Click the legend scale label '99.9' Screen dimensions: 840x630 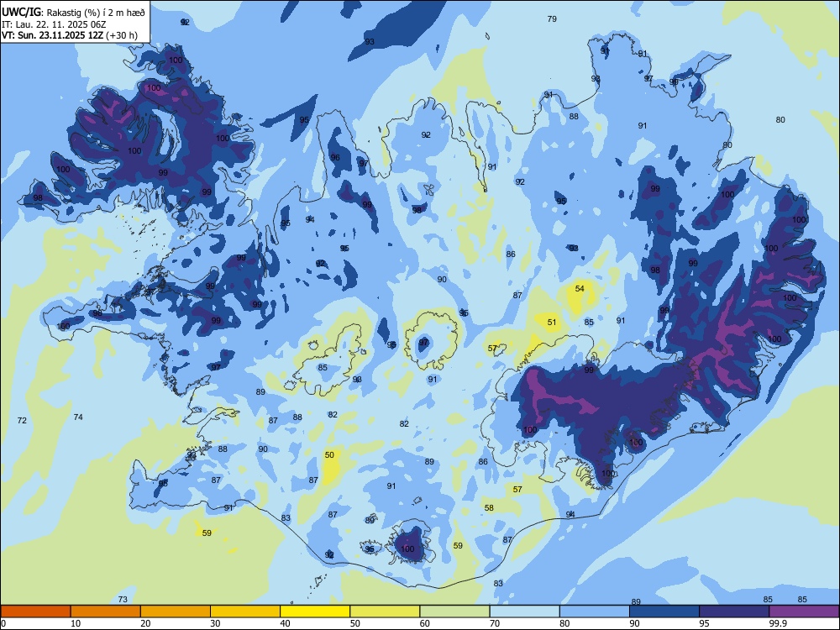point(778,623)
